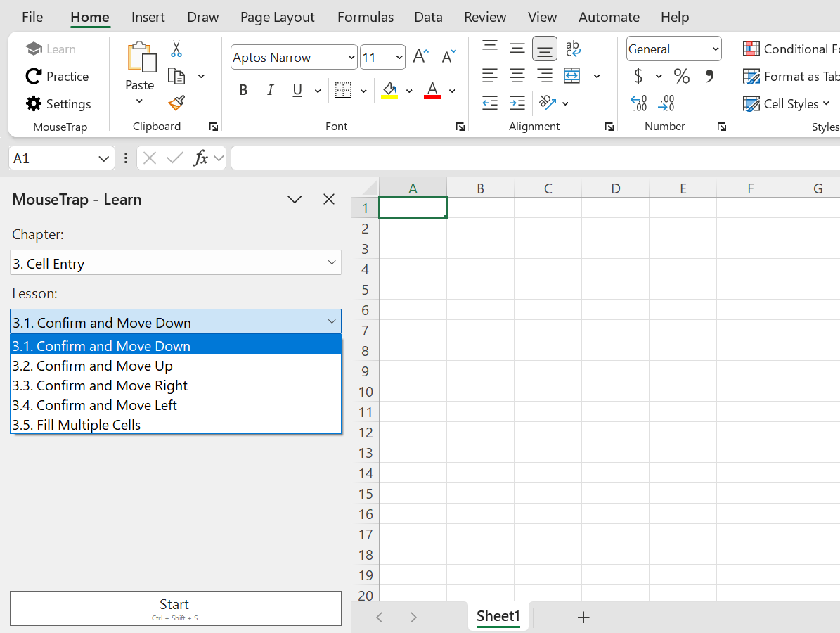Screen dimensions: 840x633
Task: Click the Cut scissors icon
Action: pyautogui.click(x=176, y=49)
